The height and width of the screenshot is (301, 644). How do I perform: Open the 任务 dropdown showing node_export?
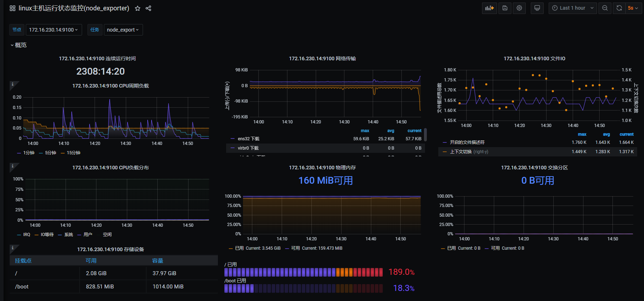point(123,30)
